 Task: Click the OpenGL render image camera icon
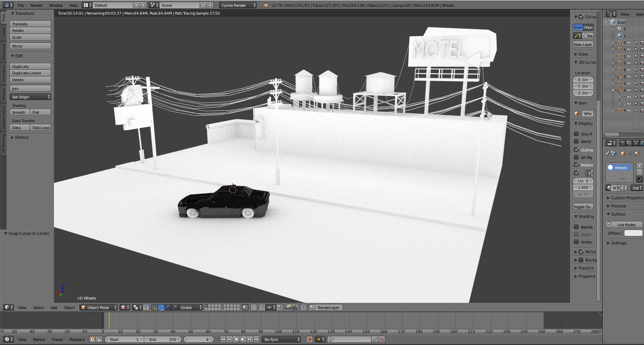[288, 307]
